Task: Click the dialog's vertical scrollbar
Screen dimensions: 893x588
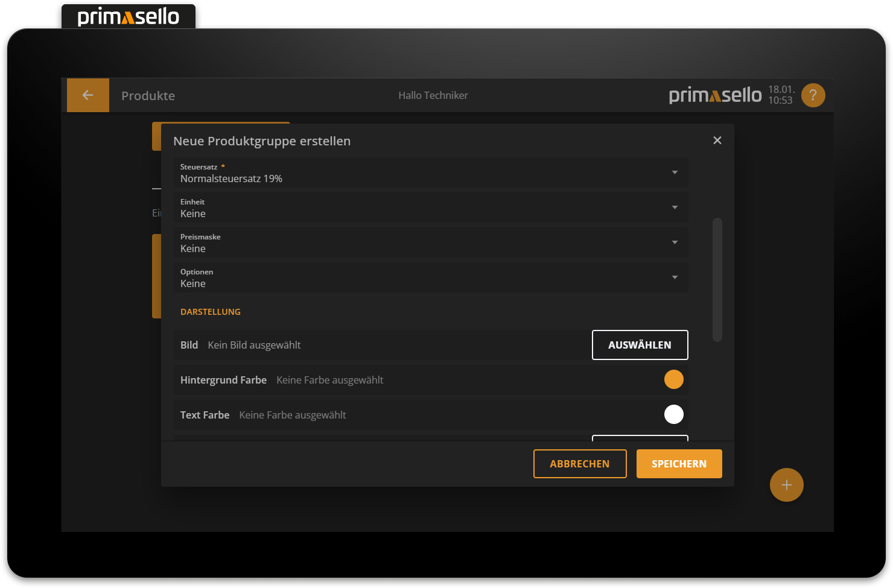Action: [x=717, y=280]
